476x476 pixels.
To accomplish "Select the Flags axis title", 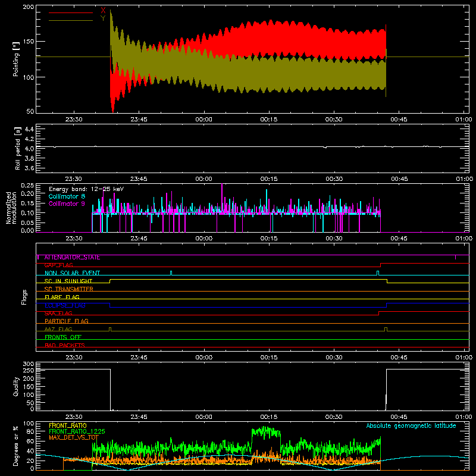I will [24, 297].
